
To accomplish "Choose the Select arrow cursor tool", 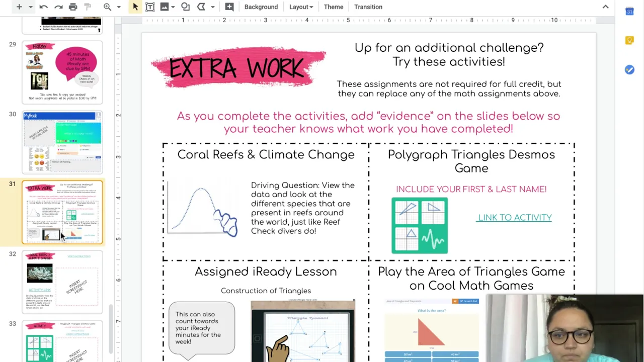I will click(x=135, y=7).
